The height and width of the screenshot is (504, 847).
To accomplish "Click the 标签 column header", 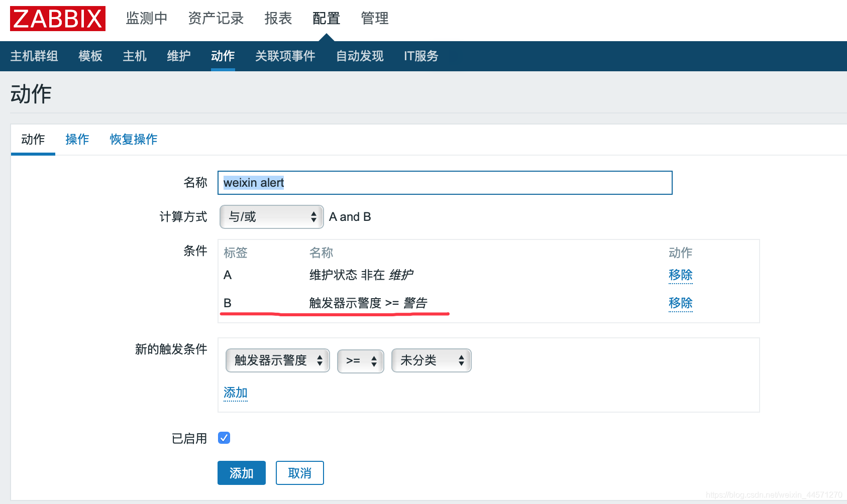I will (236, 253).
